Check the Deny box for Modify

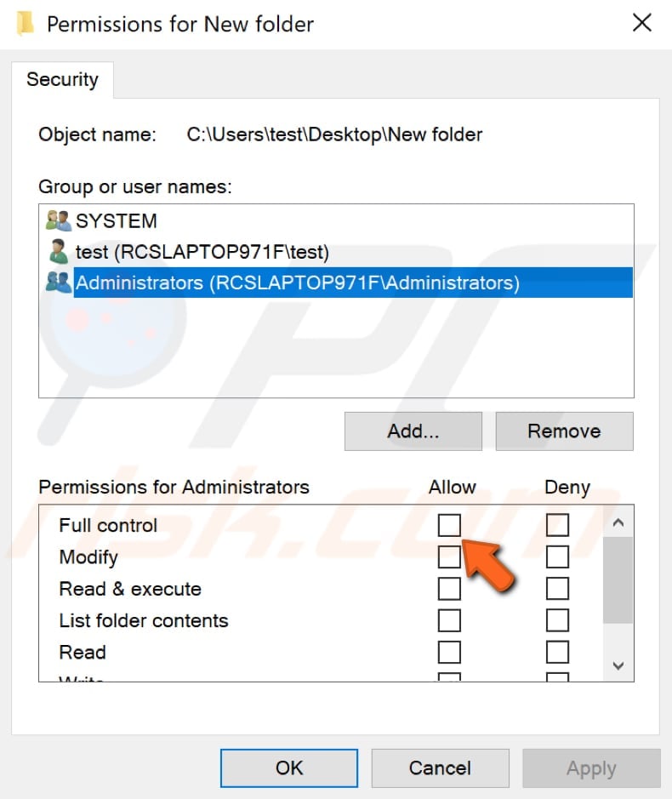[557, 556]
